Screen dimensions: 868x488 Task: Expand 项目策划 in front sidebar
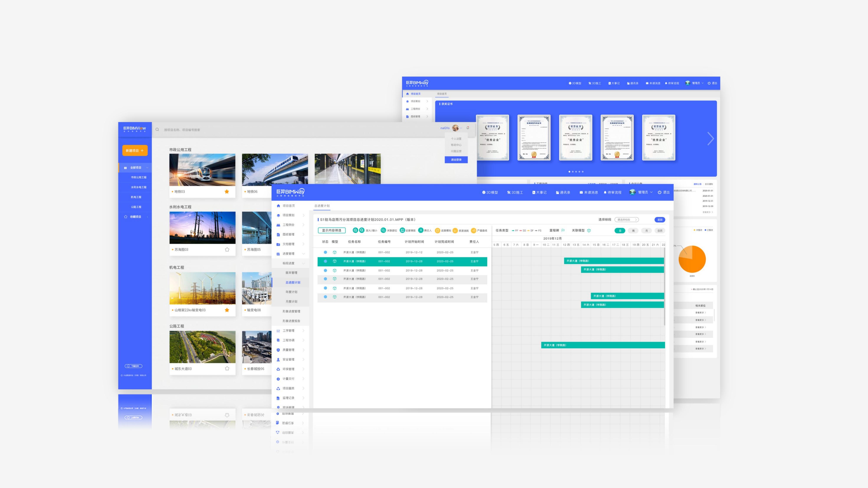click(303, 215)
